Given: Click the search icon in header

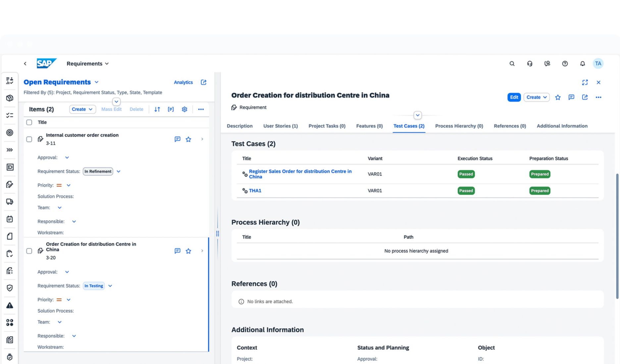Looking at the screenshot, I should click(x=512, y=64).
